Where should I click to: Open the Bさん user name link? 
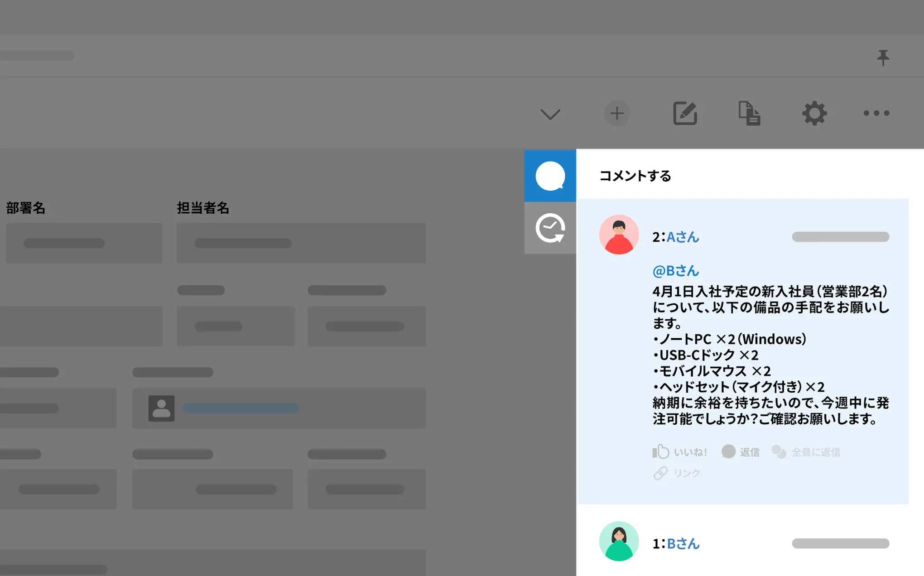[x=683, y=543]
